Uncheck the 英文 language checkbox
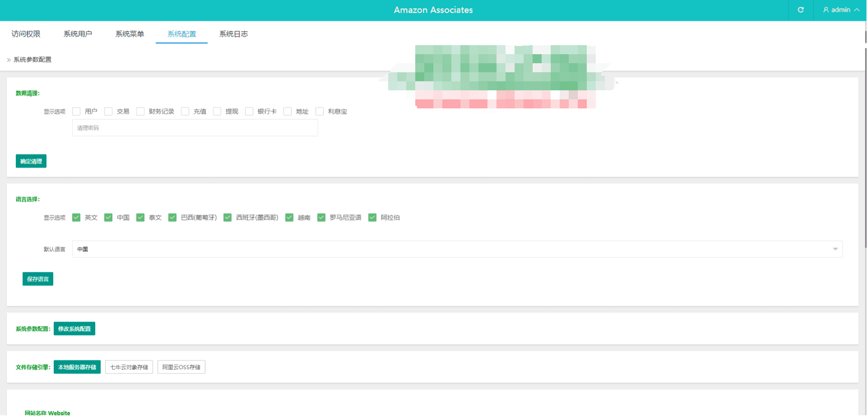This screenshot has height=420, width=868. point(76,218)
